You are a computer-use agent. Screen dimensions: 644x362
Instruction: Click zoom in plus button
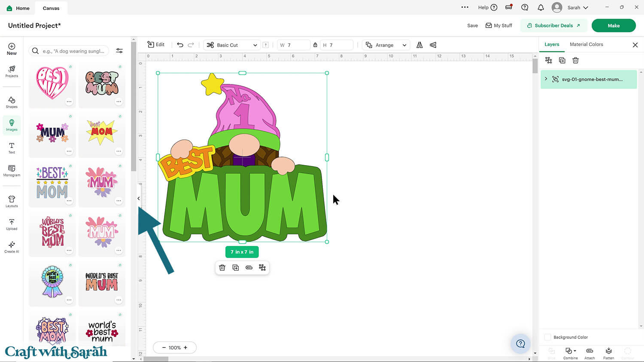pos(185,347)
